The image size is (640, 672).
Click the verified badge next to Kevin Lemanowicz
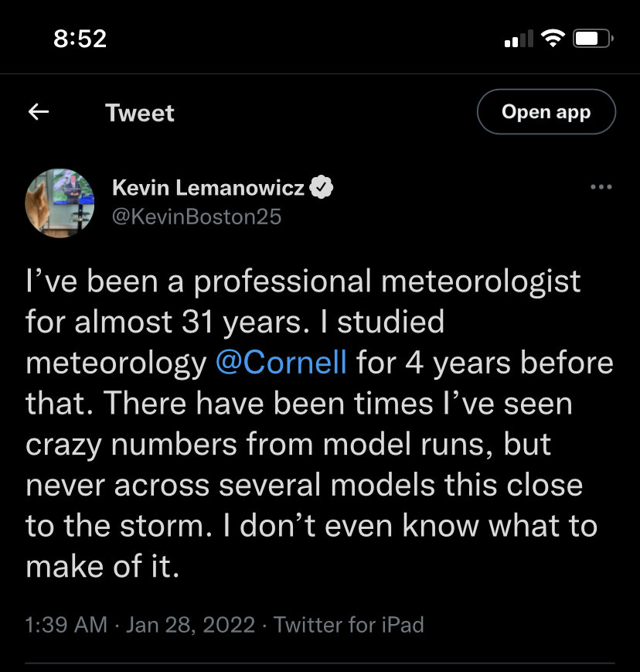point(322,187)
